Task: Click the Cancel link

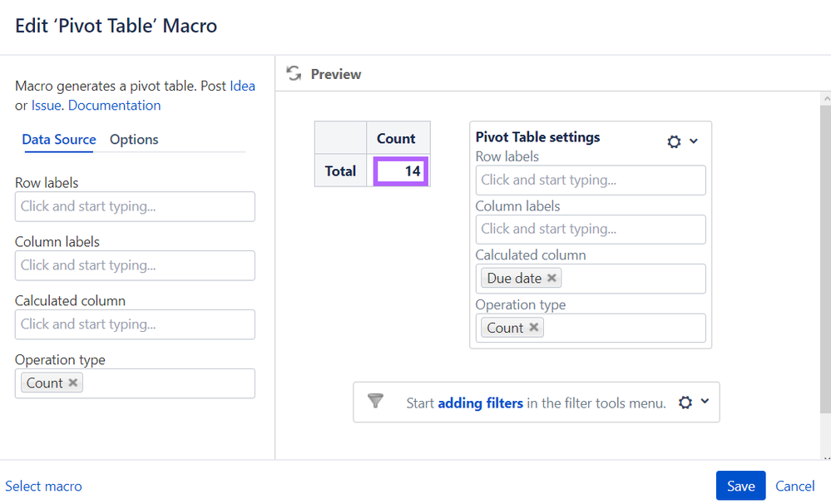Action: point(794,486)
